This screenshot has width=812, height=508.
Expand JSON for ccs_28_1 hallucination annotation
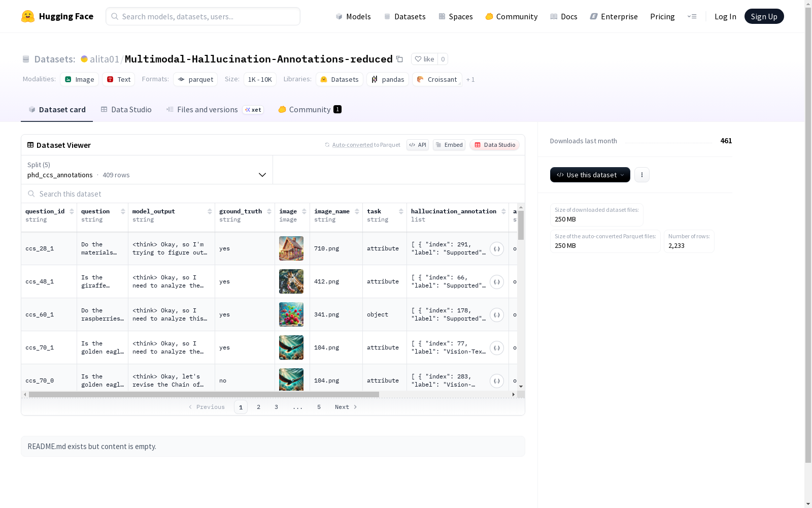click(497, 249)
